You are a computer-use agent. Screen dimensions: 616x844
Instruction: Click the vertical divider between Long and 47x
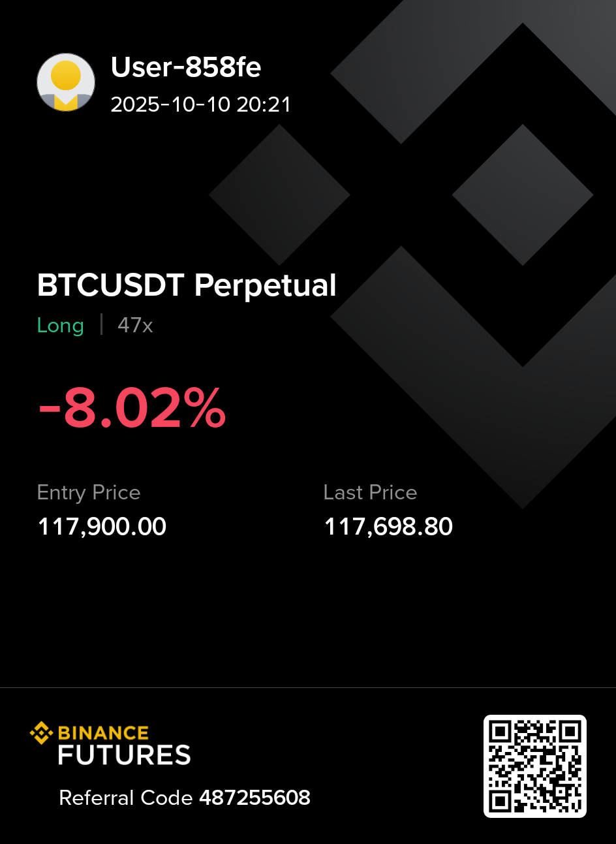coord(101,324)
